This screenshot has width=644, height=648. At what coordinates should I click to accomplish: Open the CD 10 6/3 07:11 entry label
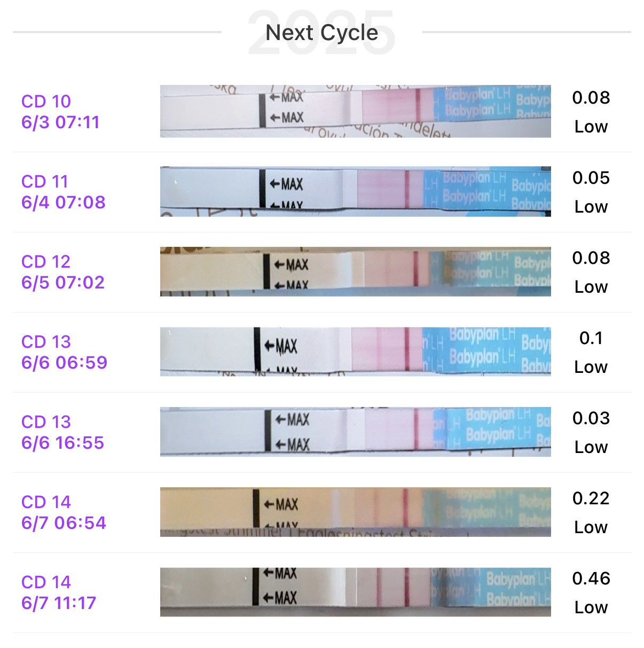point(60,112)
